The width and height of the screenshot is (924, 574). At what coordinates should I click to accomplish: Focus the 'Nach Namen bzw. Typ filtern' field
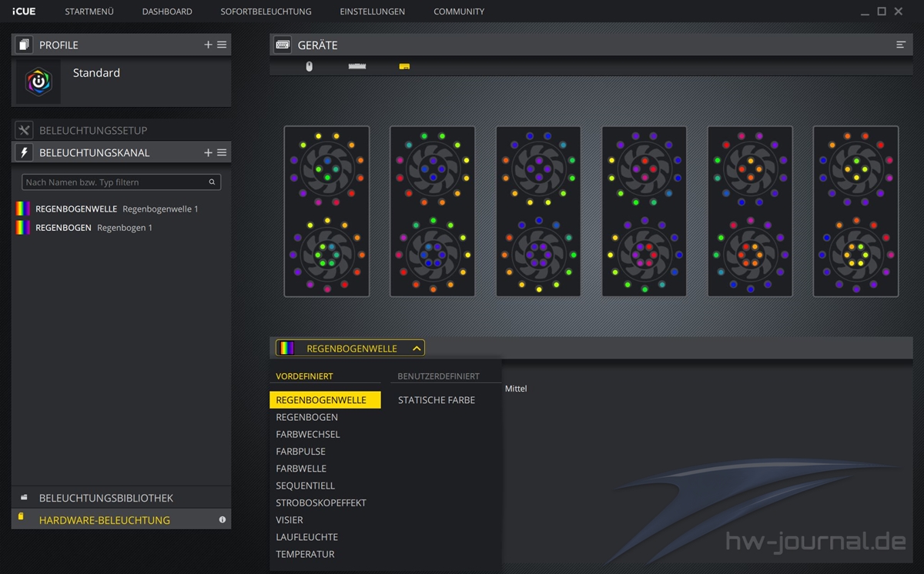coord(121,182)
